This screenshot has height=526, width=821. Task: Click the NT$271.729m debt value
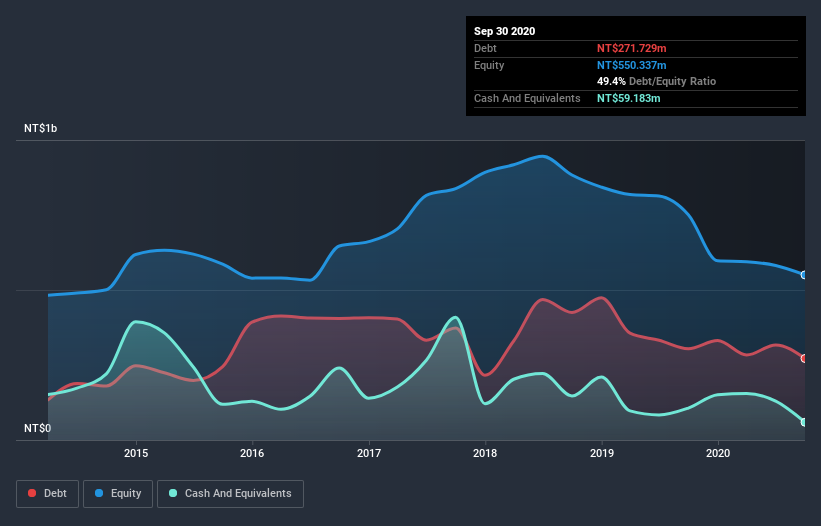(x=631, y=48)
